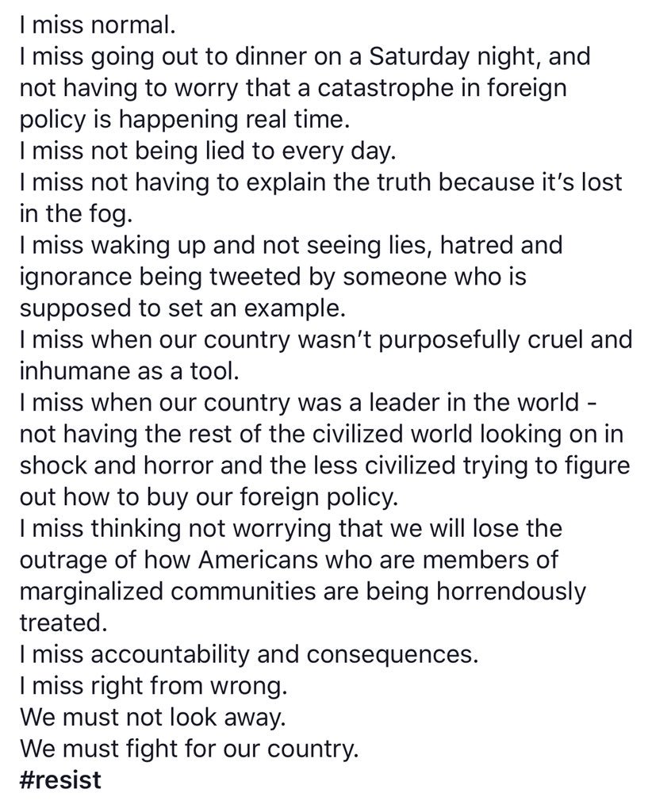Click the line starting "marginalized communities"

(x=304, y=591)
